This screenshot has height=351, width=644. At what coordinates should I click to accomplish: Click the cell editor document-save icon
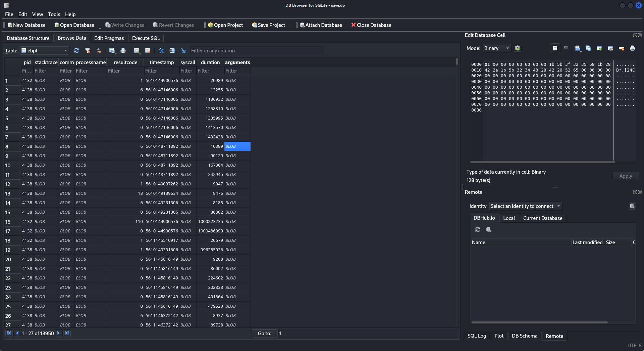point(588,48)
